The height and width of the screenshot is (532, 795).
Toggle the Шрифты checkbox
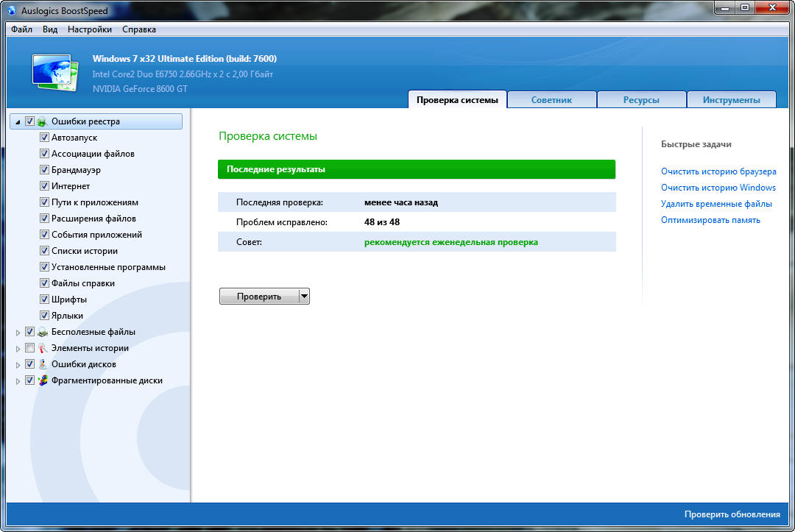44,299
